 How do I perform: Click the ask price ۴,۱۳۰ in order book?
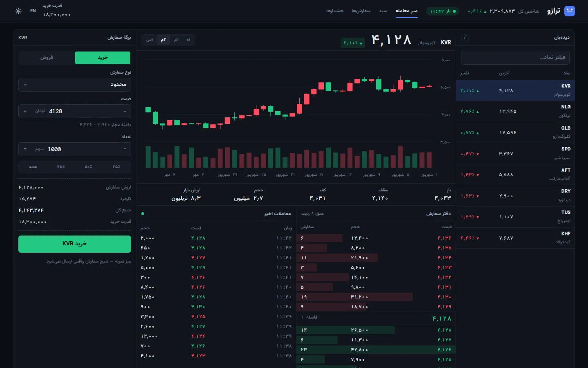pos(444,297)
